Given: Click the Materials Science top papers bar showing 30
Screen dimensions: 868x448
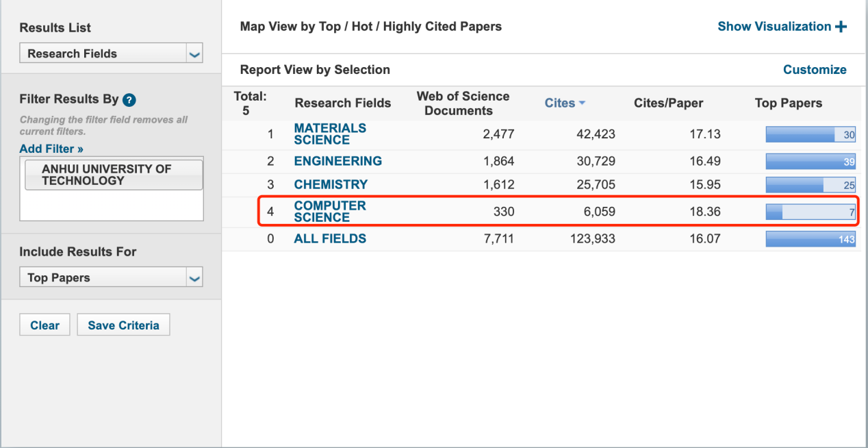Looking at the screenshot, I should 810,135.
